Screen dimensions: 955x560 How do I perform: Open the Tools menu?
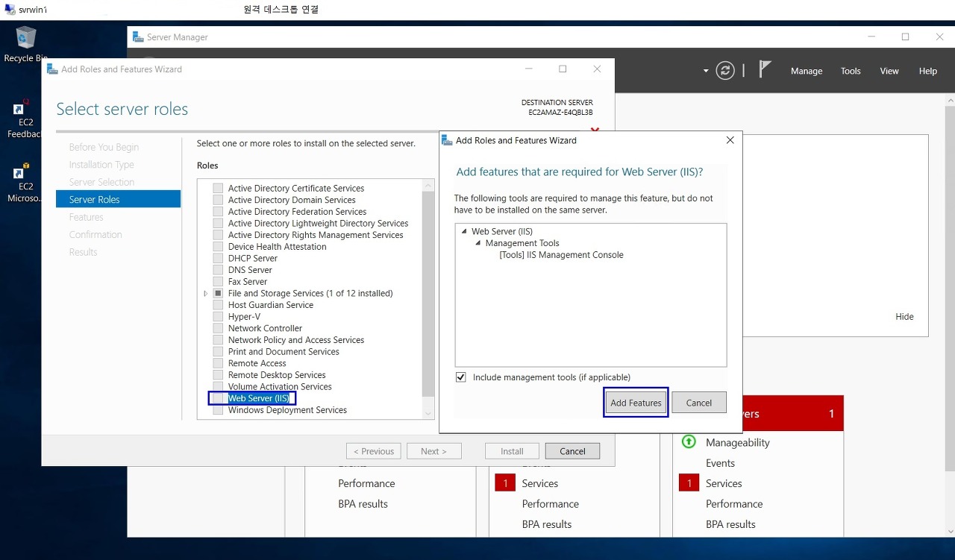pyautogui.click(x=851, y=71)
